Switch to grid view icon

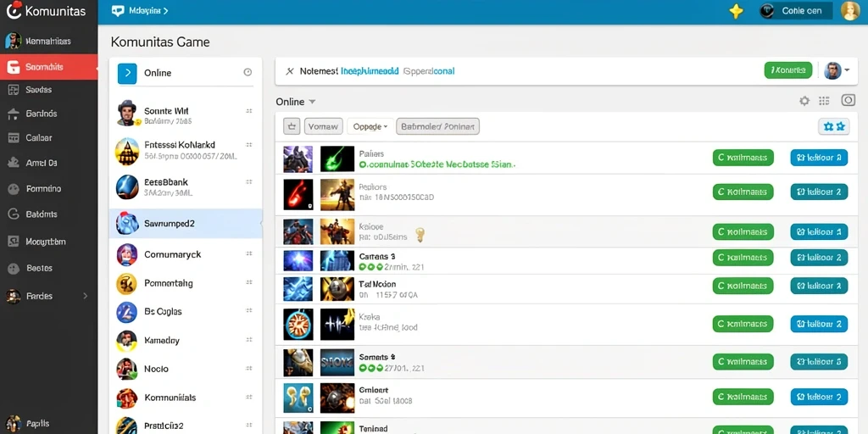824,101
